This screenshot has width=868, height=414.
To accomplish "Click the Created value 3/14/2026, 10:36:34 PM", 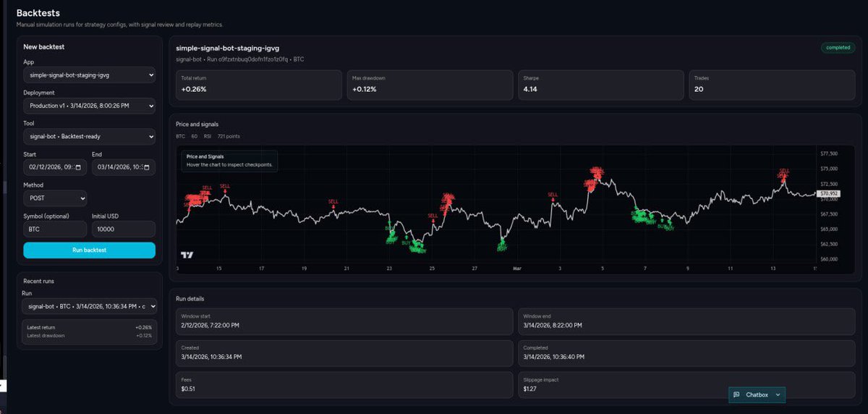I will (x=211, y=356).
